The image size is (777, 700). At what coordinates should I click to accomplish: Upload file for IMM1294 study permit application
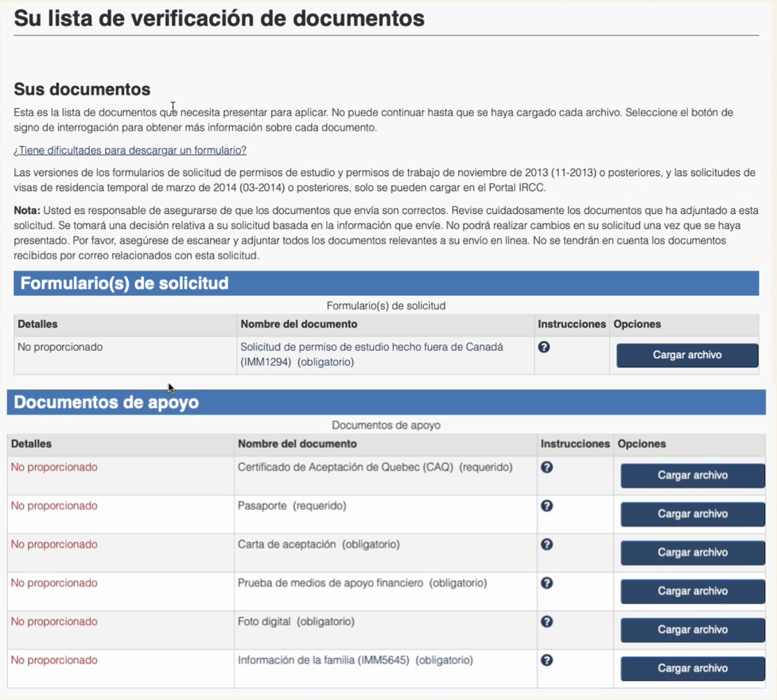[x=687, y=356]
